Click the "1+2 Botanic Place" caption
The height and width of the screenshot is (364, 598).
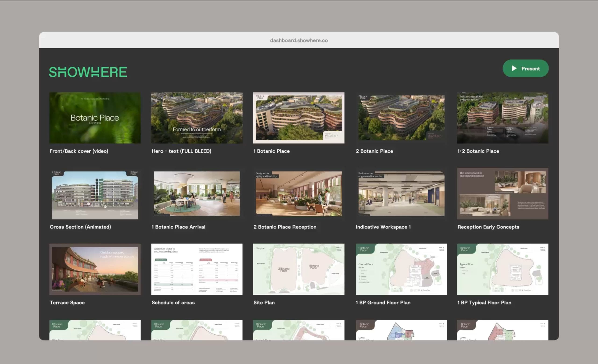pyautogui.click(x=478, y=151)
